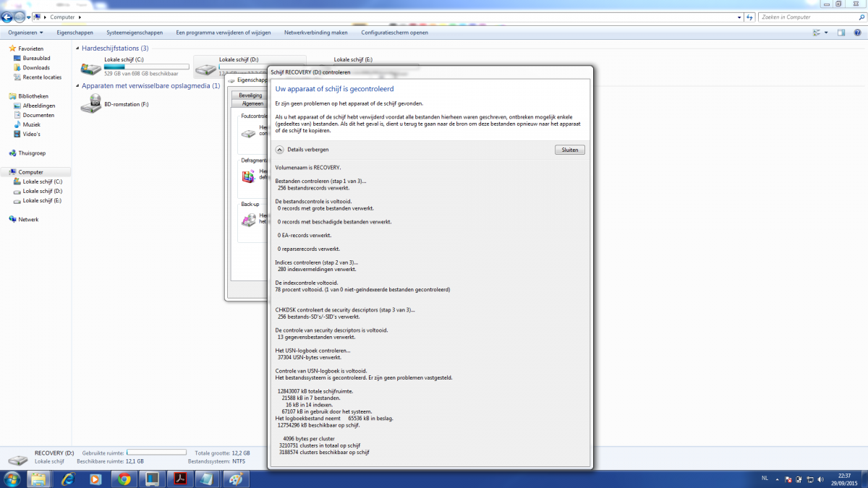
Task: Click the Foutcontrole drive icon in Eigenschappen
Action: (249, 132)
